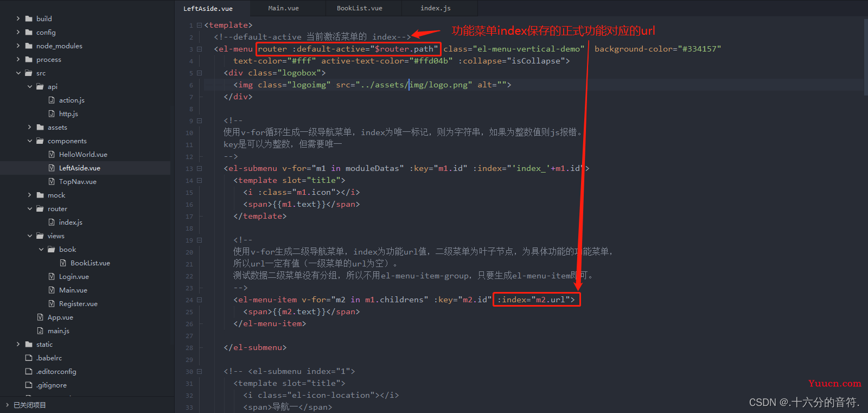Click the main.js file icon
868x413 pixels.
(x=40, y=331)
